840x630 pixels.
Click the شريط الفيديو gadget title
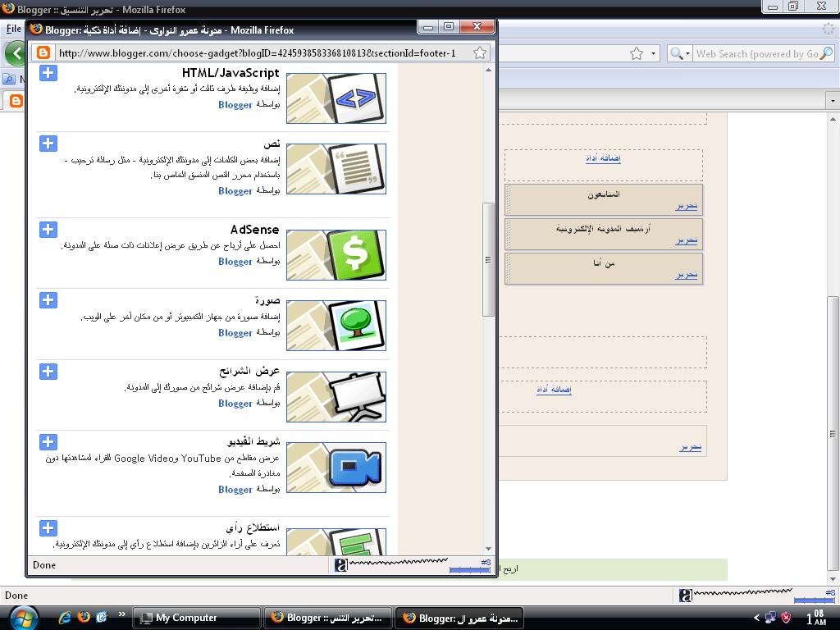pos(253,442)
